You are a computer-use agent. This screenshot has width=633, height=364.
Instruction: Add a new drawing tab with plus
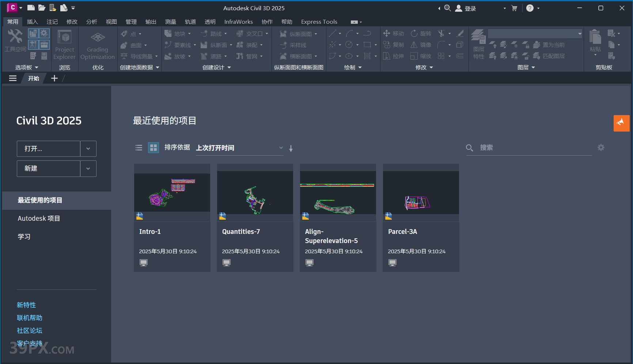(x=54, y=78)
